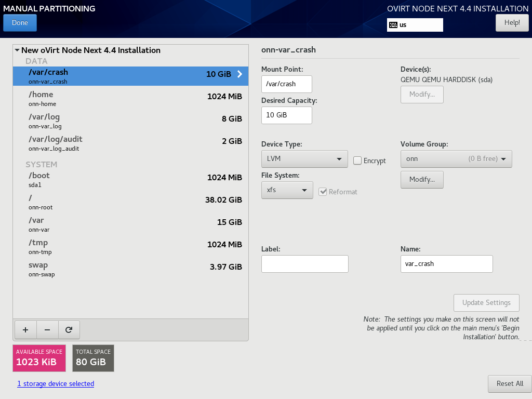The width and height of the screenshot is (532, 399).
Task: Click the TOTAL SPACE 80 GiB box
Action: click(93, 358)
